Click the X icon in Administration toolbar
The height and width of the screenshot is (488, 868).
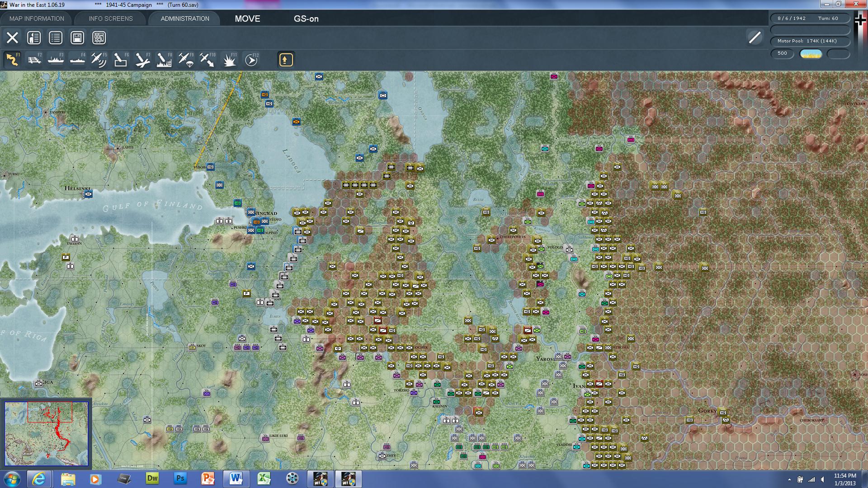12,38
